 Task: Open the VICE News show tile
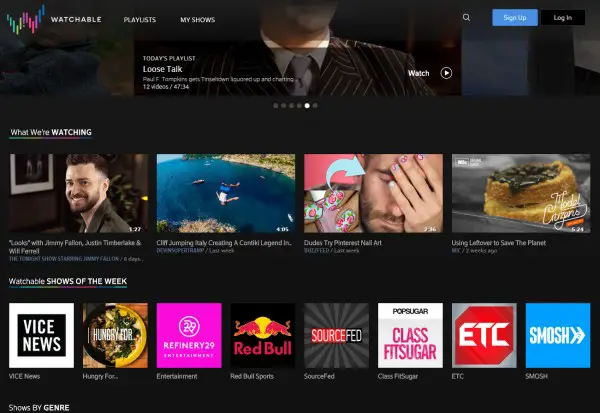(41, 335)
